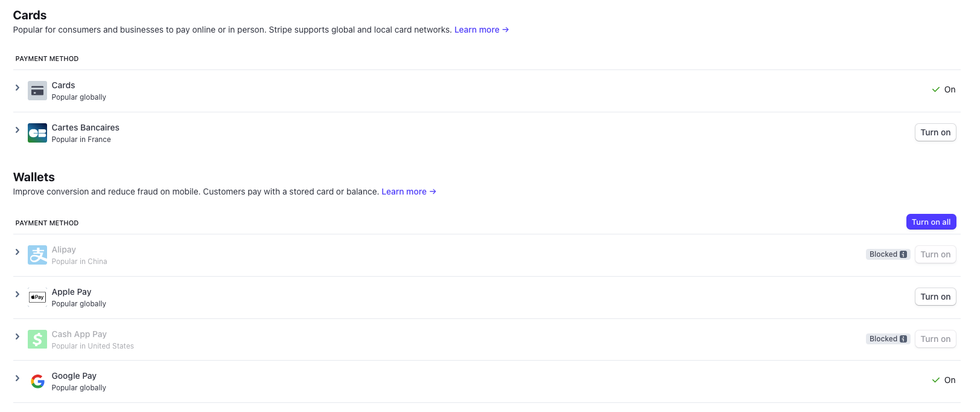
Task: Turn on Apple Pay
Action: 935,297
